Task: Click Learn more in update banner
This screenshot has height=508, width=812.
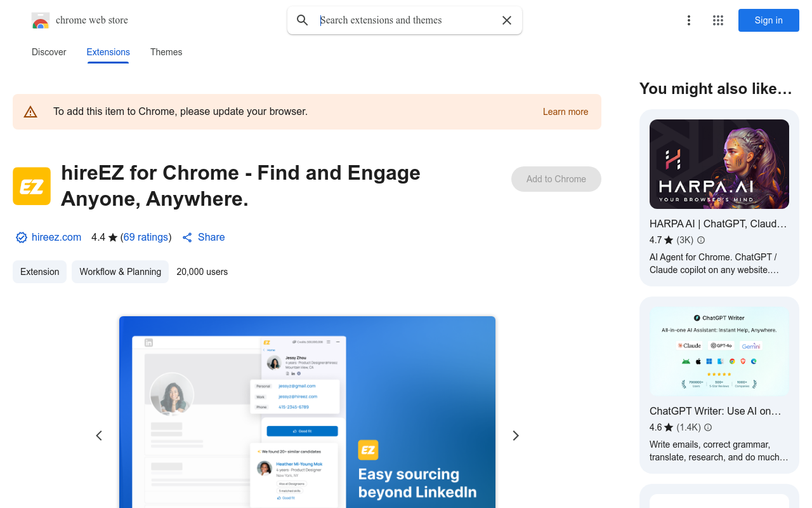Action: tap(565, 112)
